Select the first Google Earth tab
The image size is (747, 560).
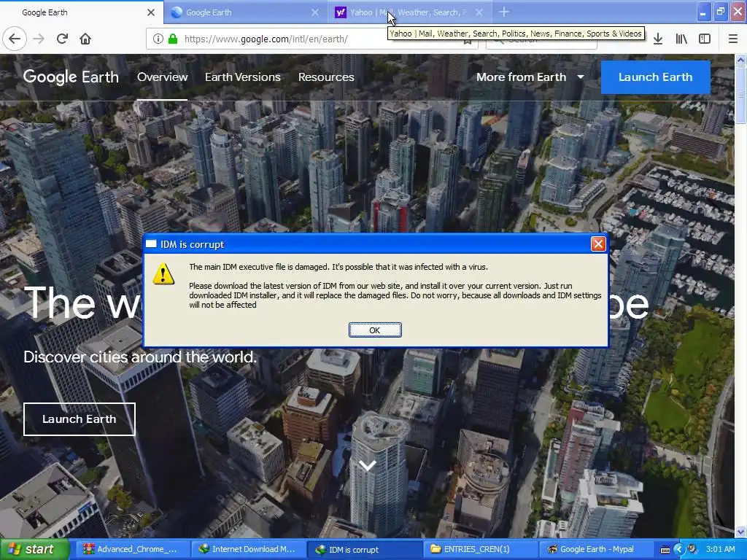click(x=82, y=12)
